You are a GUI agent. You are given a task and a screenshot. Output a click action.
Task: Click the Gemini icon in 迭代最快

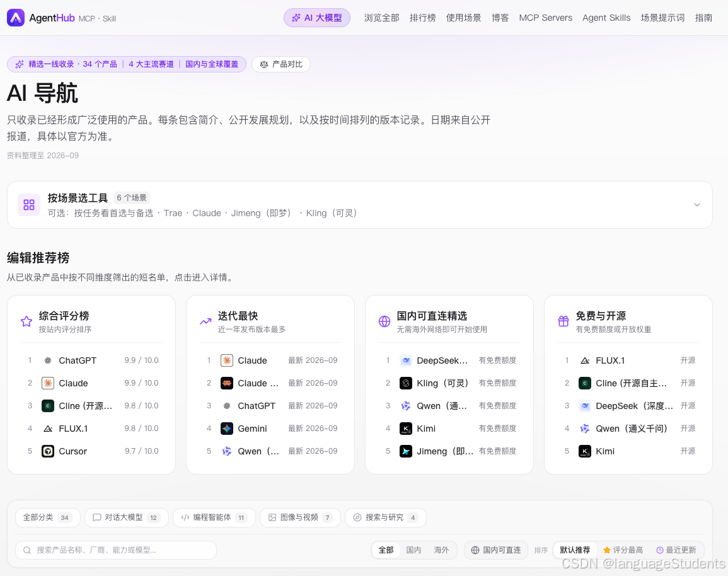[226, 429]
